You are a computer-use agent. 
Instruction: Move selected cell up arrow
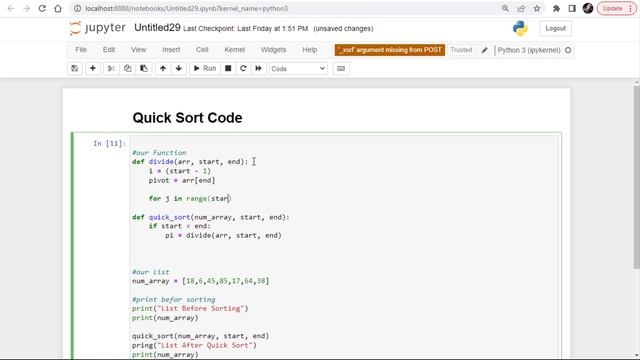click(x=163, y=69)
